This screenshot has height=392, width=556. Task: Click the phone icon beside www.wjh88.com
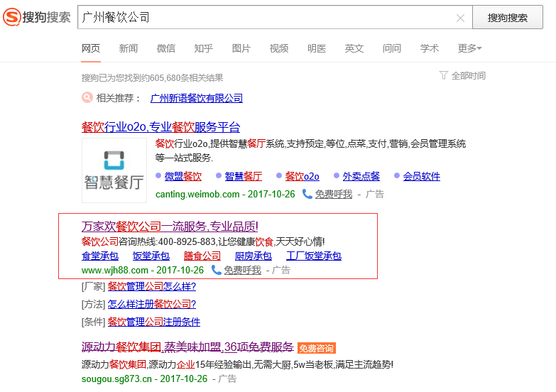pyautogui.click(x=216, y=270)
